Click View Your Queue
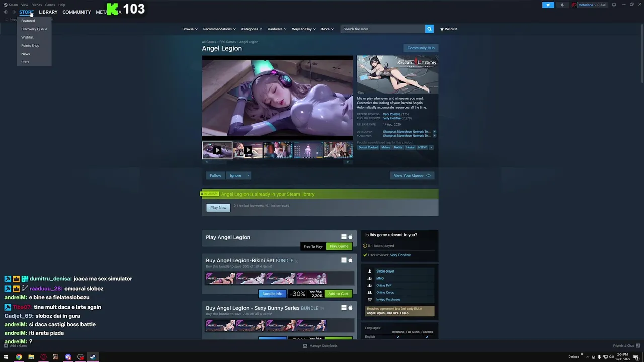Viewport: 644px width, 362px height. click(412, 175)
